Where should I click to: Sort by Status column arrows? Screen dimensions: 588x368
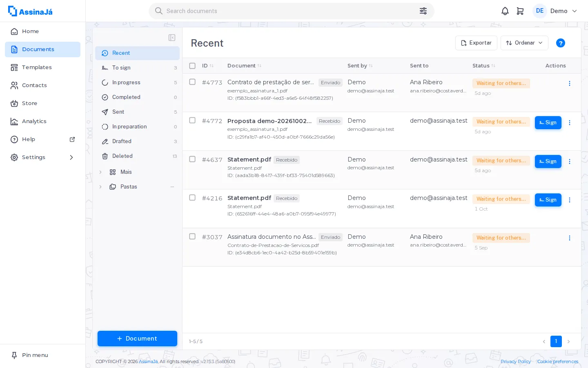tap(493, 66)
